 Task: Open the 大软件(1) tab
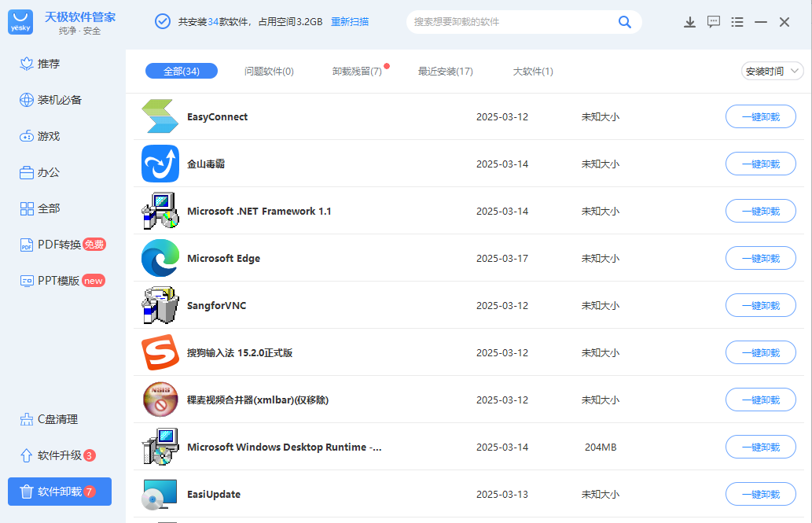[x=533, y=72]
